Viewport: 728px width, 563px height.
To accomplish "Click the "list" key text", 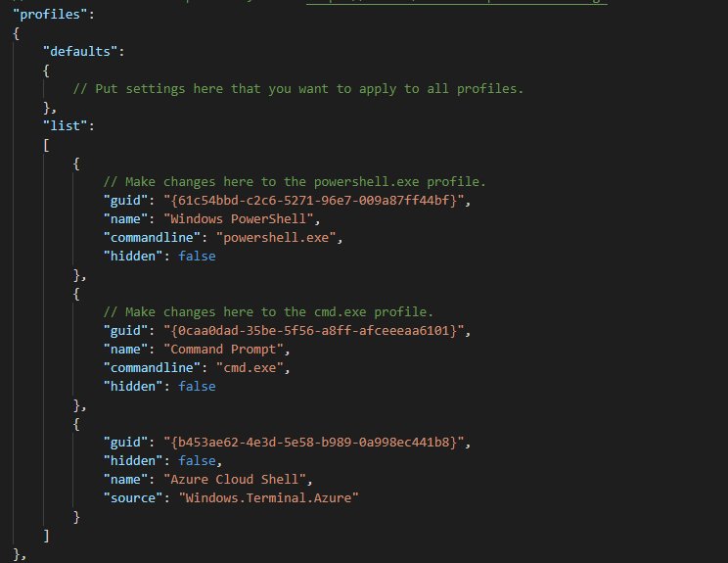I will [x=65, y=125].
